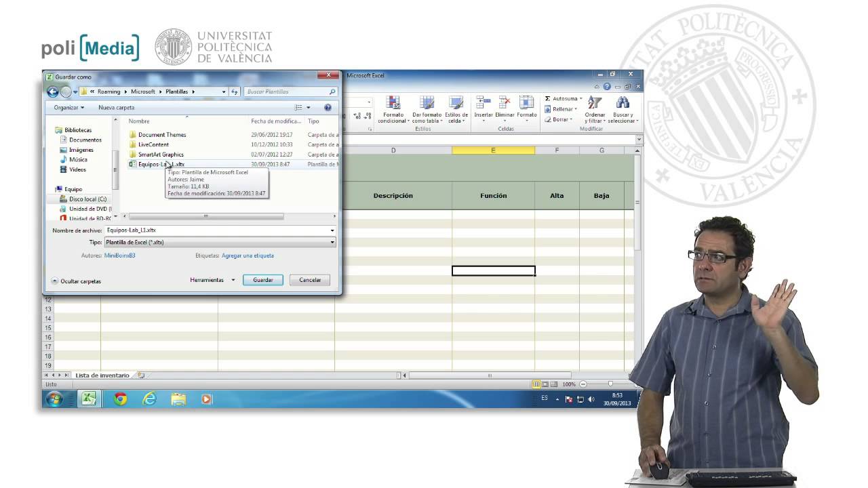The width and height of the screenshot is (868, 488).
Task: Click the Back arrow in the save dialog
Action: (52, 91)
